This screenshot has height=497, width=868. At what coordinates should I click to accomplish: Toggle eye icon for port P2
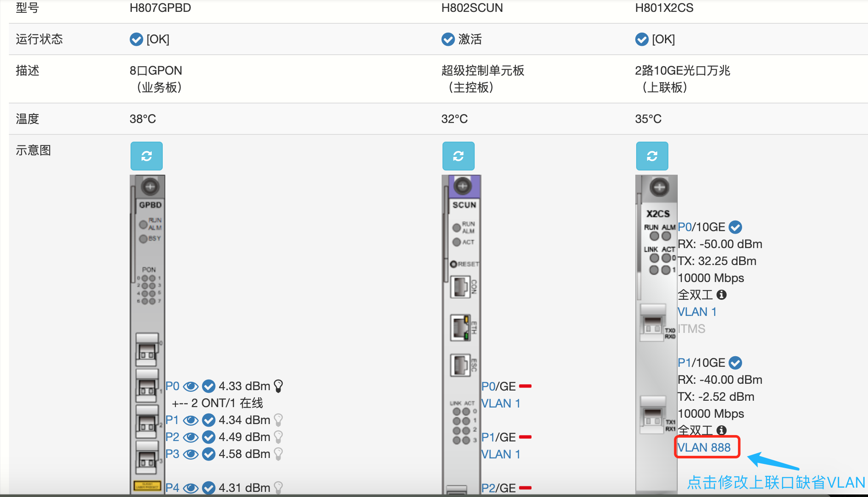click(191, 437)
